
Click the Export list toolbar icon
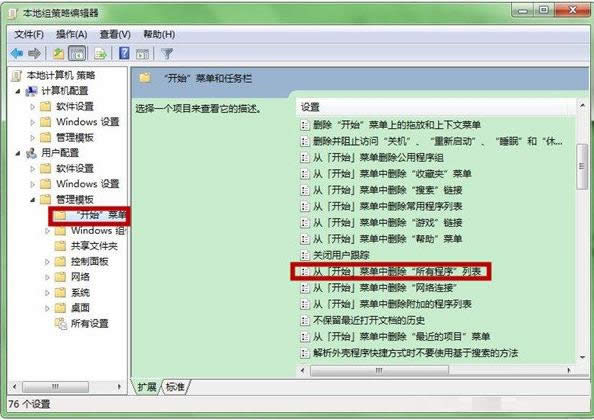(x=100, y=53)
